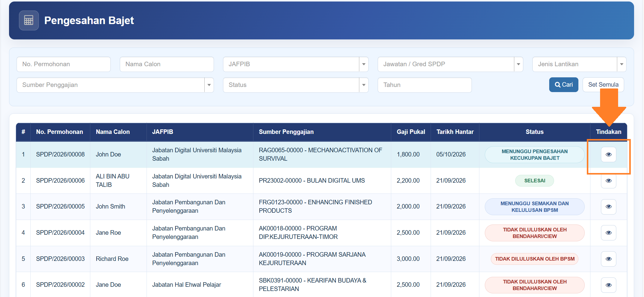The height and width of the screenshot is (297, 644).
Task: Focus the No. Permohonan input field
Action: tap(63, 64)
